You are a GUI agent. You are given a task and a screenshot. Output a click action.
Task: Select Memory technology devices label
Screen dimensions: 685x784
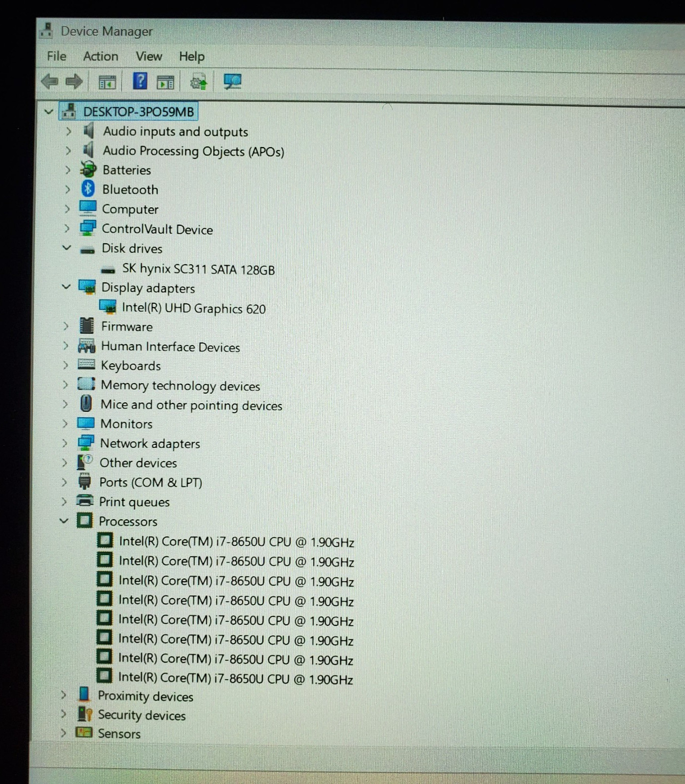(x=180, y=386)
